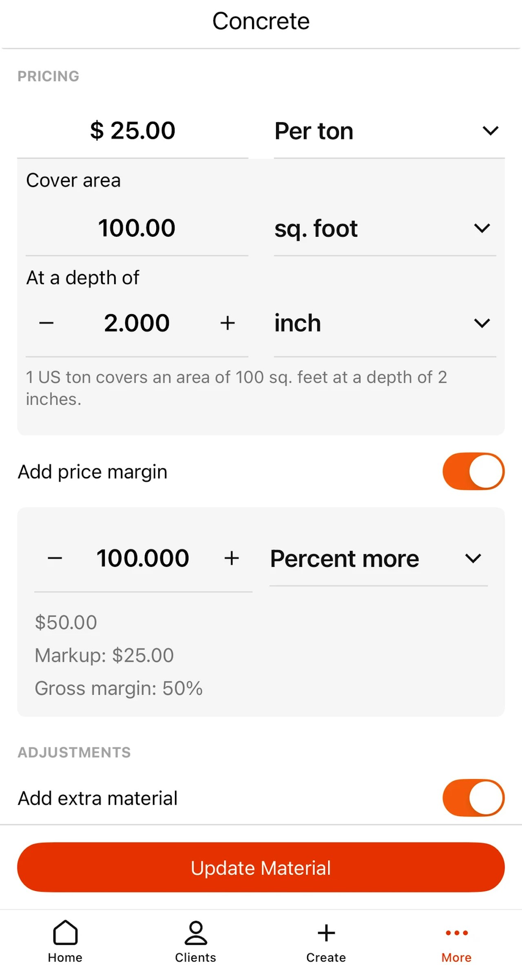
Task: Increase margin percent with plus icon
Action: pos(232,558)
